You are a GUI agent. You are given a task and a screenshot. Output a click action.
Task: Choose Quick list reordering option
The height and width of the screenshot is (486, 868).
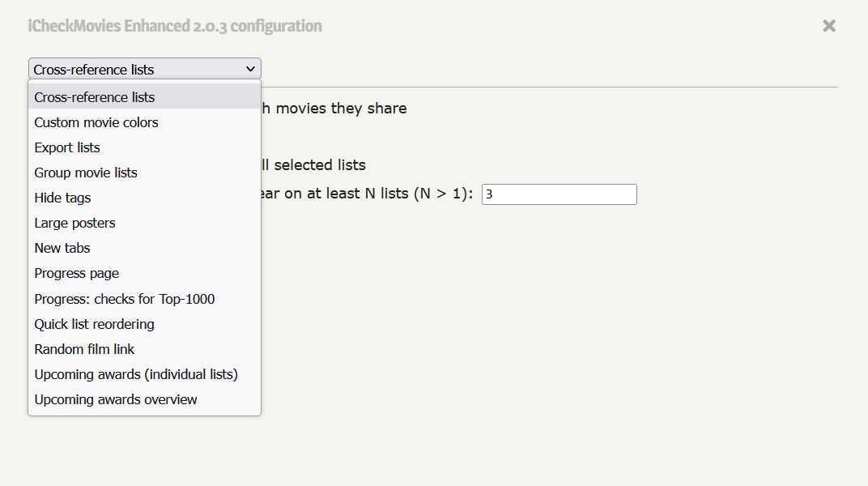coord(94,324)
